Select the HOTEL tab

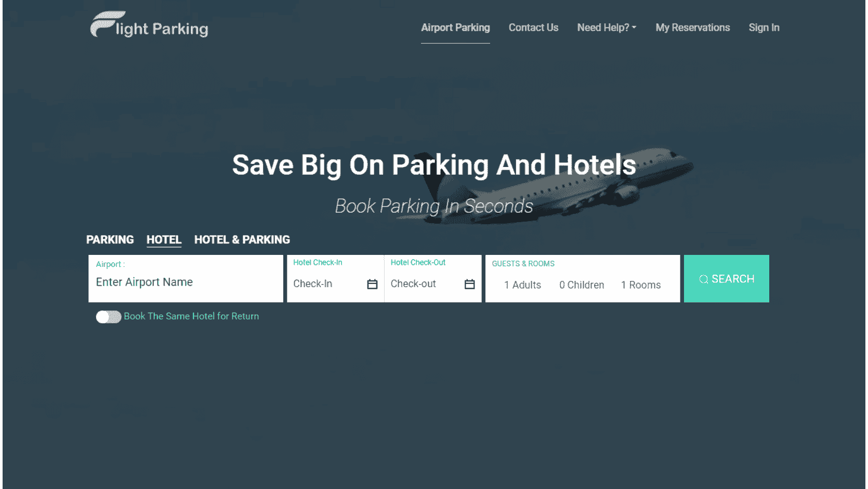[x=164, y=240]
